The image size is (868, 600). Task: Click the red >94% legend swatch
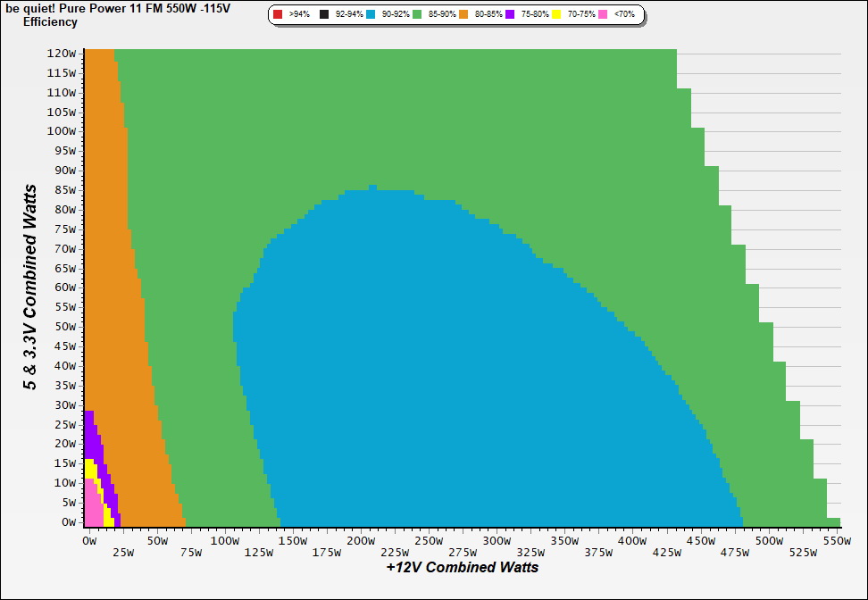tap(278, 15)
